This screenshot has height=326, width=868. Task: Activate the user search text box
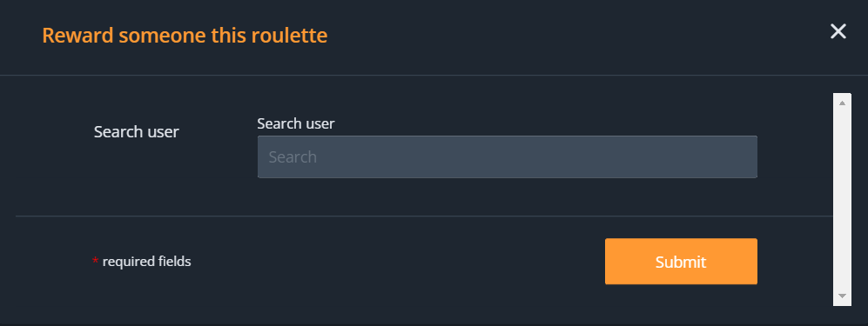[x=507, y=157]
